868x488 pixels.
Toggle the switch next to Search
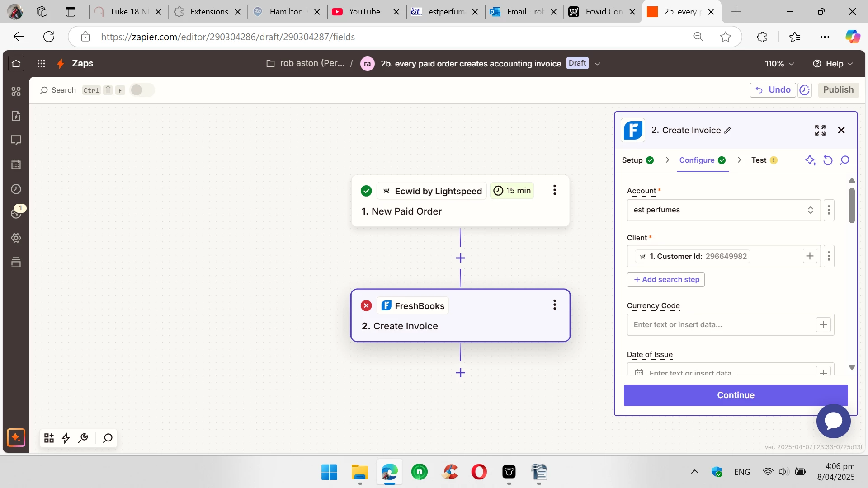click(142, 90)
